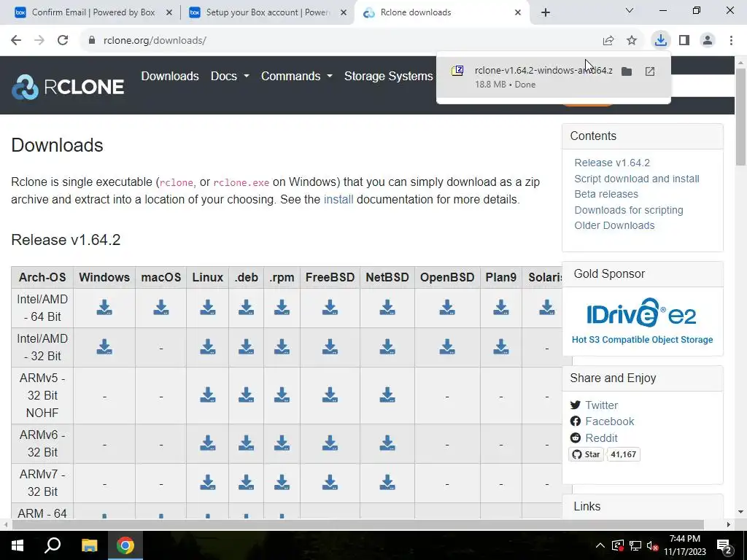This screenshot has width=747, height=560.
Task: Reload the rclone downloads page
Action: pyautogui.click(x=63, y=40)
